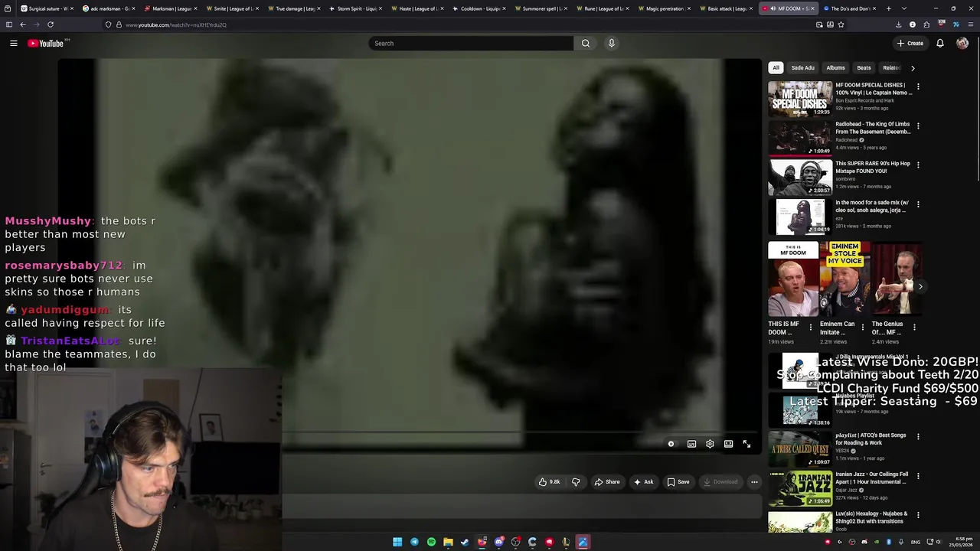The height and width of the screenshot is (551, 980).
Task: Go back with the browser back arrow
Action: (23, 24)
